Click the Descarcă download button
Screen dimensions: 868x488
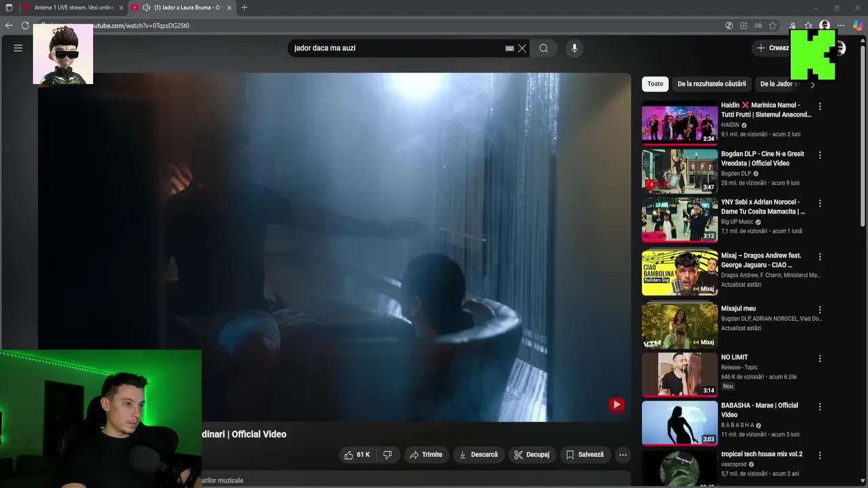[x=478, y=455]
